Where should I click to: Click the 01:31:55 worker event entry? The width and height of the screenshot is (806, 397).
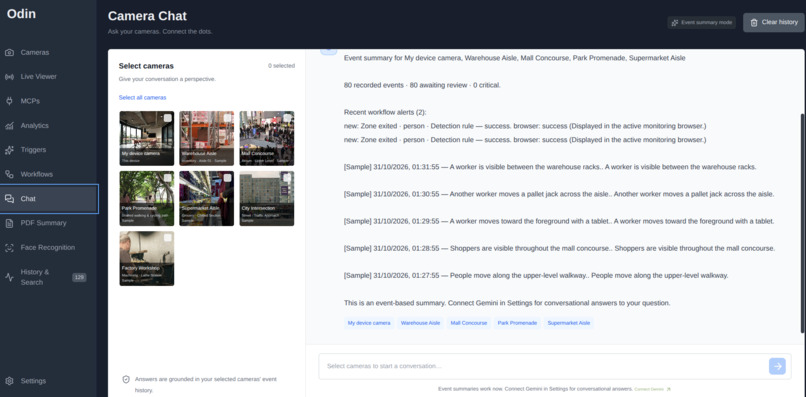pos(550,167)
